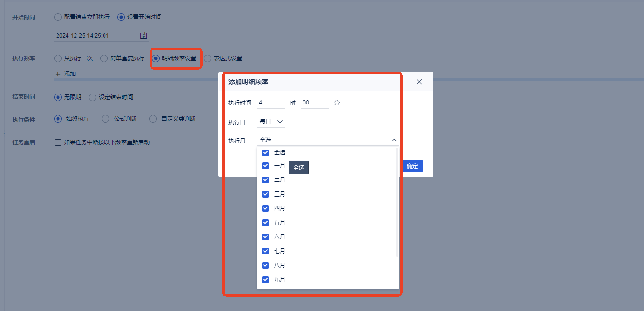Confirm with the 确定 button

(412, 166)
